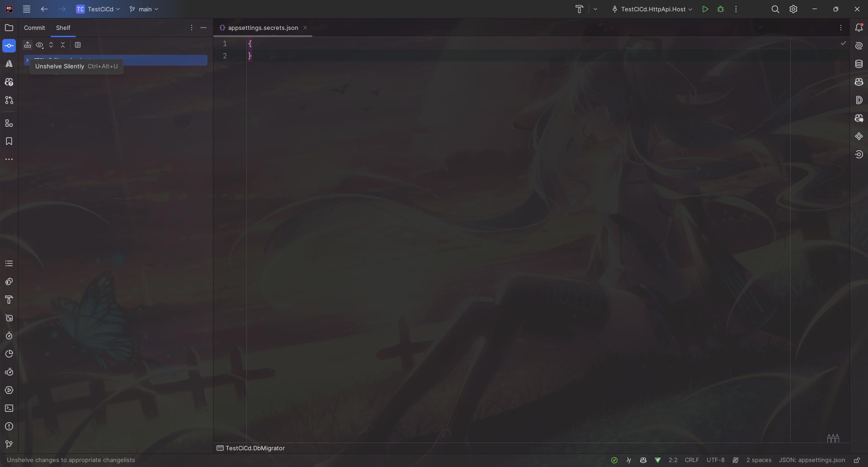Open the AI Assistant panel
Viewport: 868px width, 467px height.
pyautogui.click(x=859, y=45)
